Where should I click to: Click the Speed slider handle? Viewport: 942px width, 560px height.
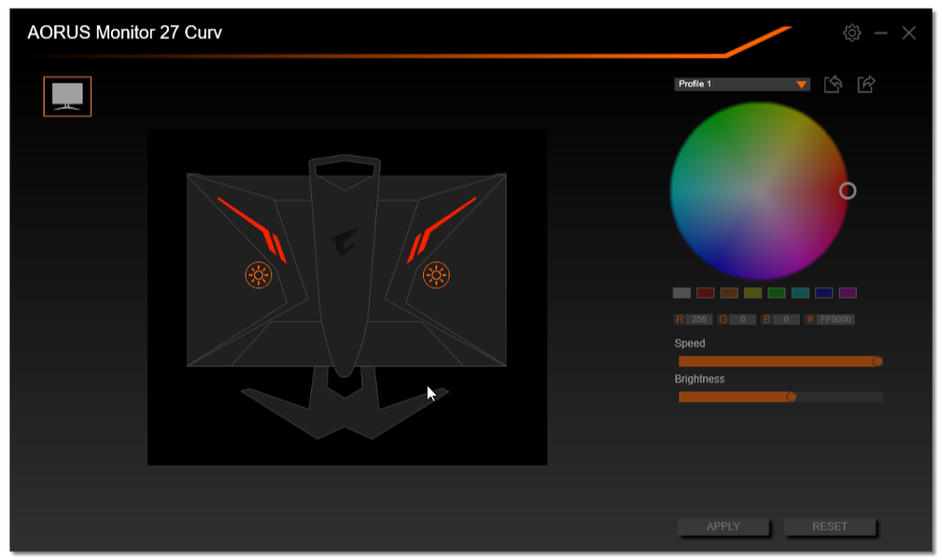[878, 362]
